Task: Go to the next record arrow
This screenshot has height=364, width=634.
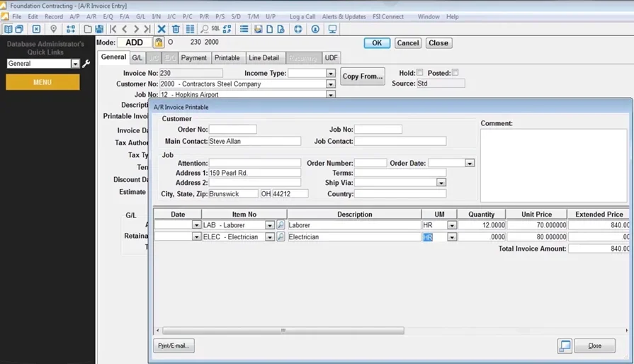Action: click(136, 29)
